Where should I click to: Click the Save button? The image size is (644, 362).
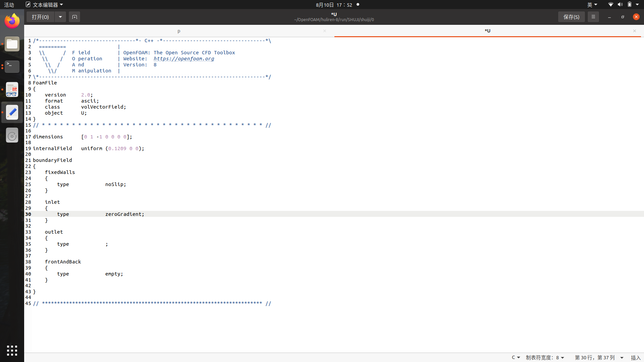click(x=571, y=17)
